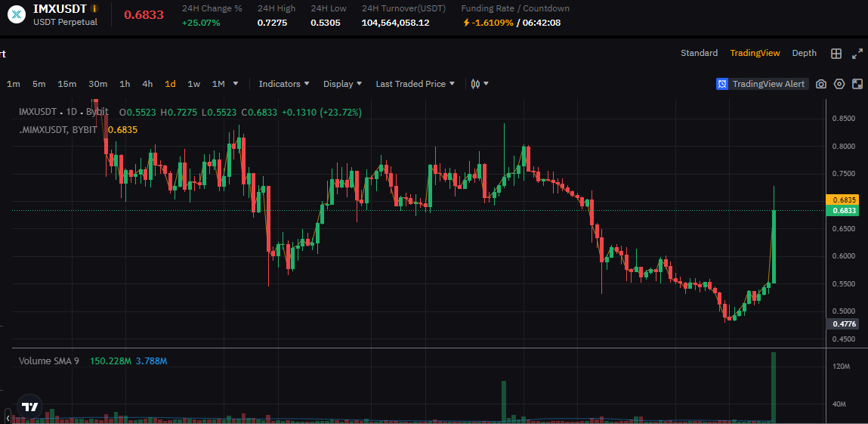Click the 0.4776 price axis label
Image resolution: width=868 pixels, height=424 pixels.
pyautogui.click(x=842, y=323)
